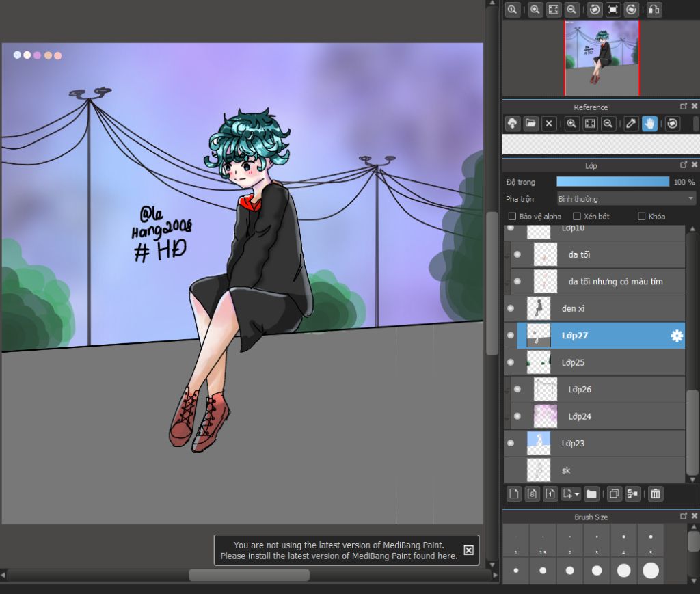
Task: Clear the reference image
Action: point(549,124)
